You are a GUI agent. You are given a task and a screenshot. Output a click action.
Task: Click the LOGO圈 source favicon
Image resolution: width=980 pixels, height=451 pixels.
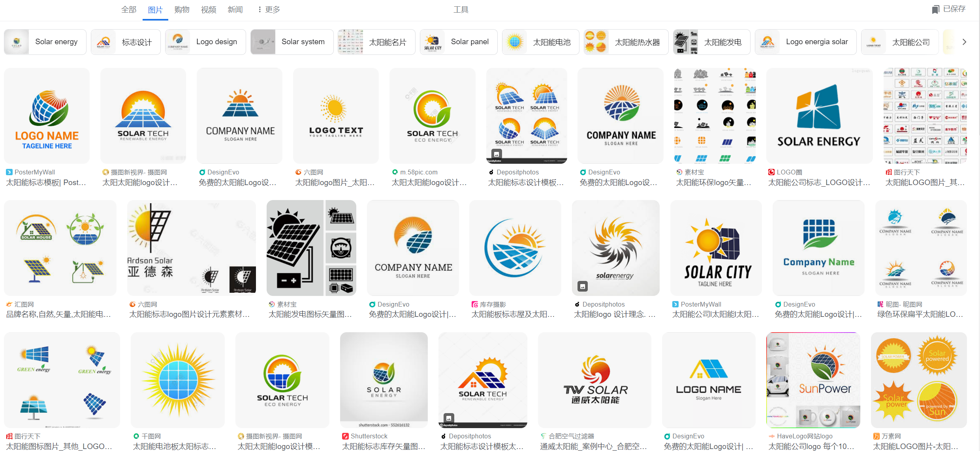coord(771,172)
